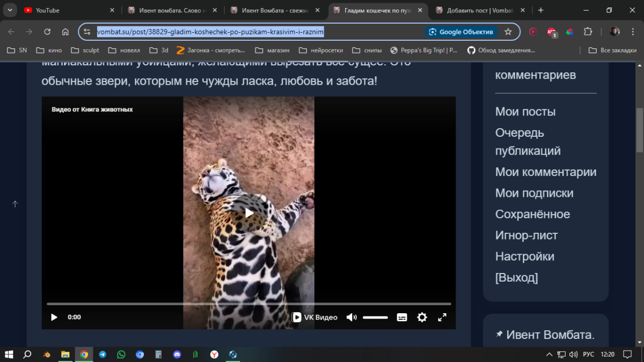Open the Chrome profile avatar
This screenshot has width=644, height=362.
tap(615, 32)
